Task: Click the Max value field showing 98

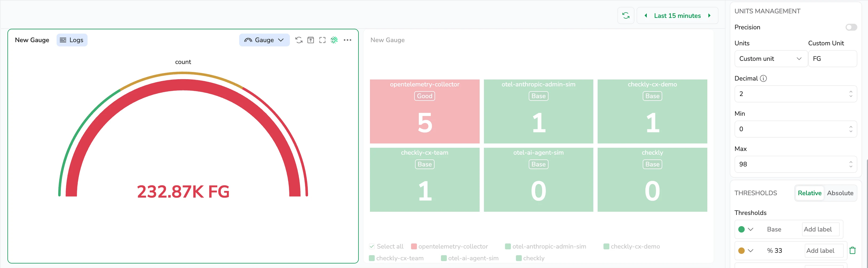Action: (x=796, y=164)
